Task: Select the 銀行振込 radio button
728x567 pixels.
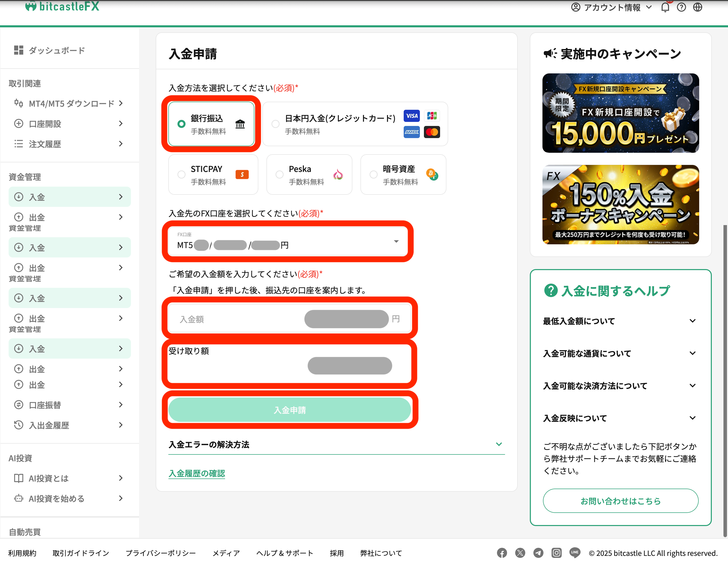Action: (x=181, y=124)
